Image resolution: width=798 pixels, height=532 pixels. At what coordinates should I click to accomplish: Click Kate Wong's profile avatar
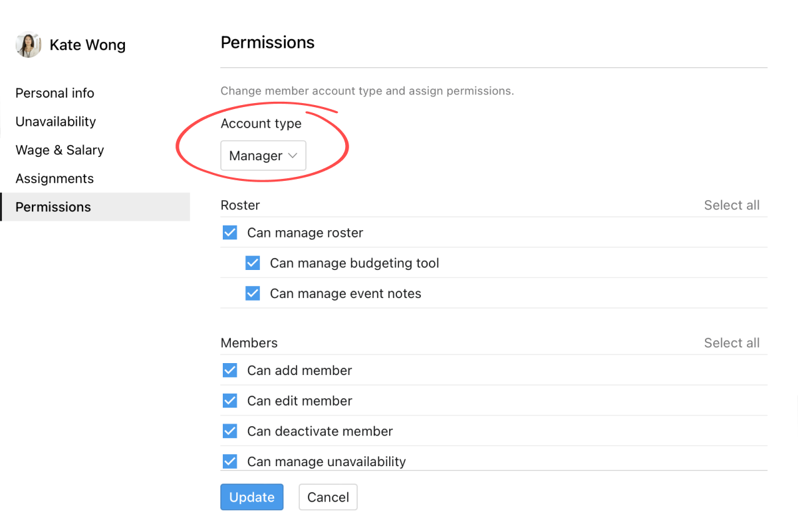coord(28,45)
